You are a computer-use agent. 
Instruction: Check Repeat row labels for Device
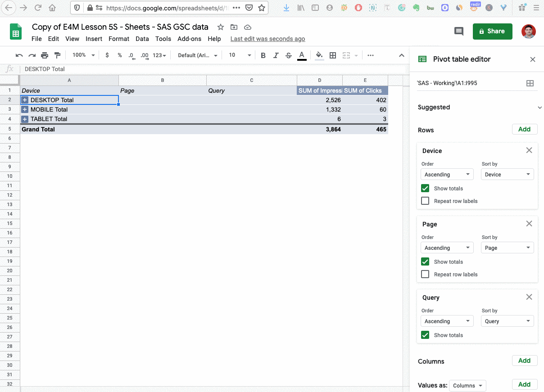pyautogui.click(x=425, y=201)
